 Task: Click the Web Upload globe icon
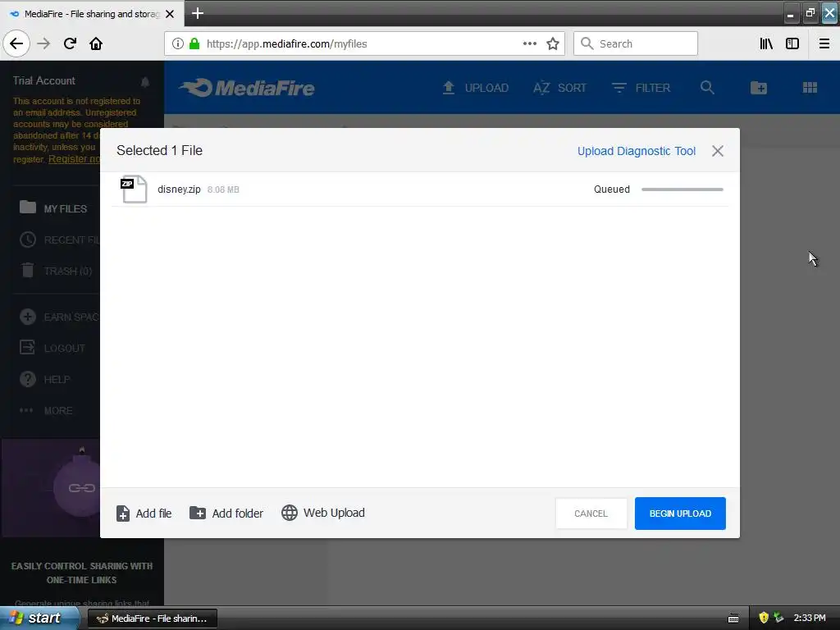[290, 513]
